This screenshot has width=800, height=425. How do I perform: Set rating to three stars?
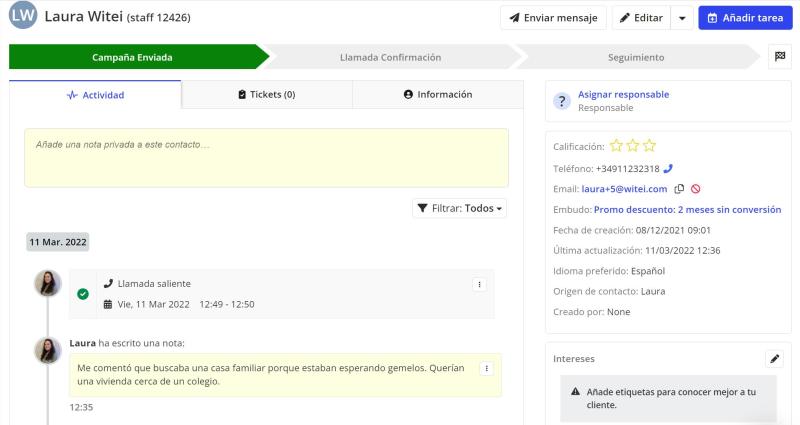[x=649, y=146]
